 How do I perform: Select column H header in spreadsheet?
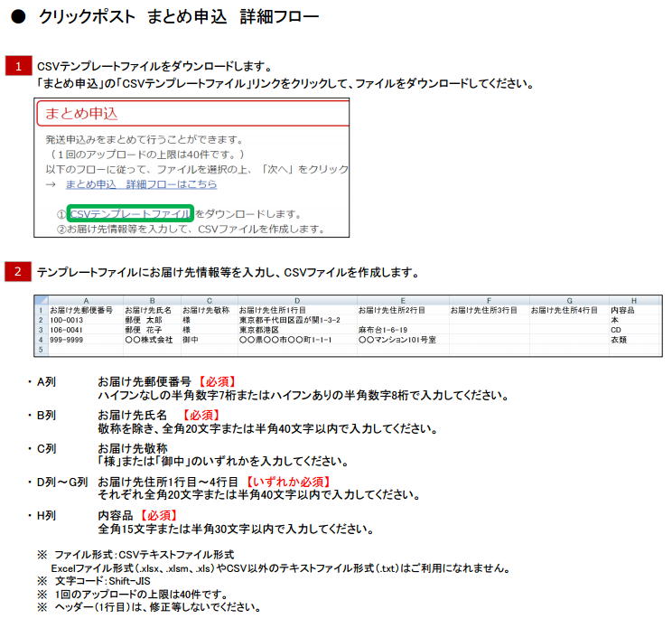(x=634, y=301)
